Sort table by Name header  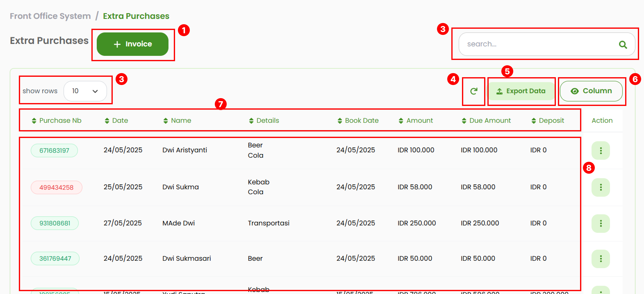coord(181,121)
